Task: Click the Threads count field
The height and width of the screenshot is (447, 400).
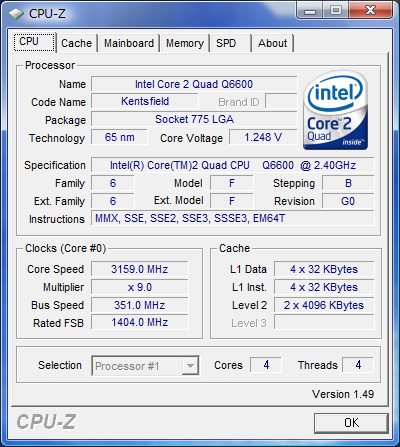Action: pos(358,365)
